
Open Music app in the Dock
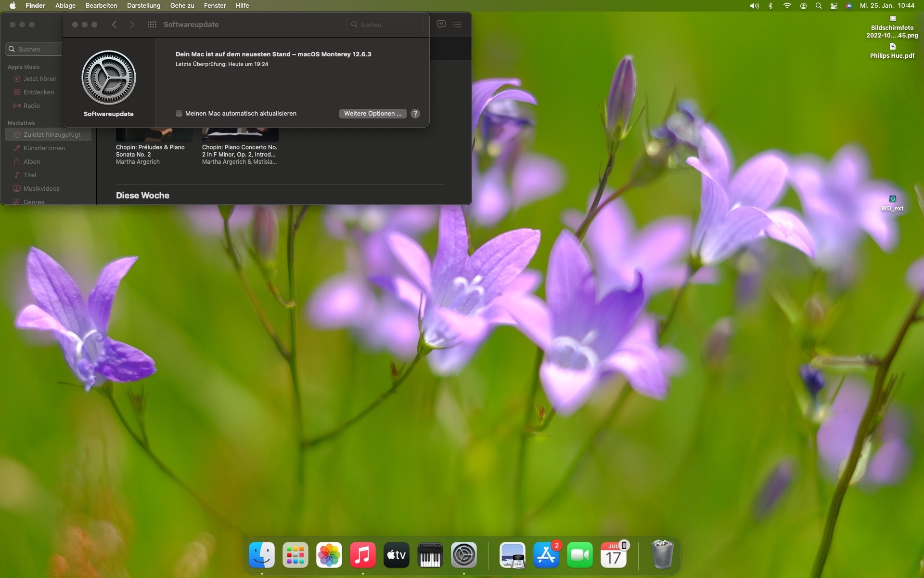tap(363, 555)
